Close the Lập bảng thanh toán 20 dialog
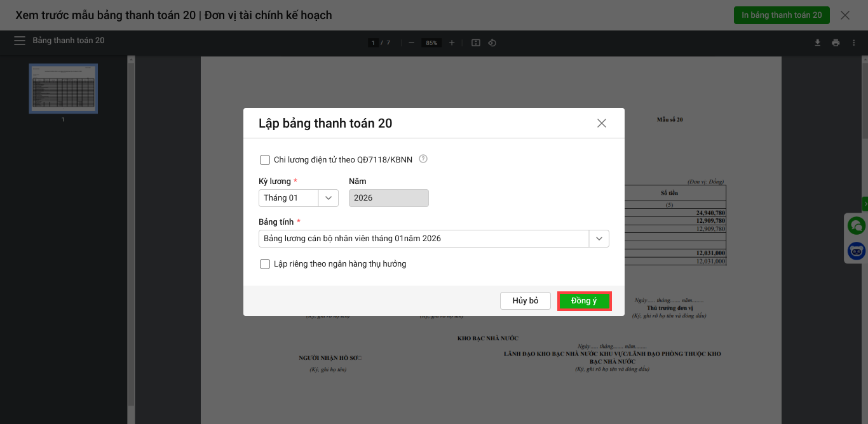 [601, 123]
